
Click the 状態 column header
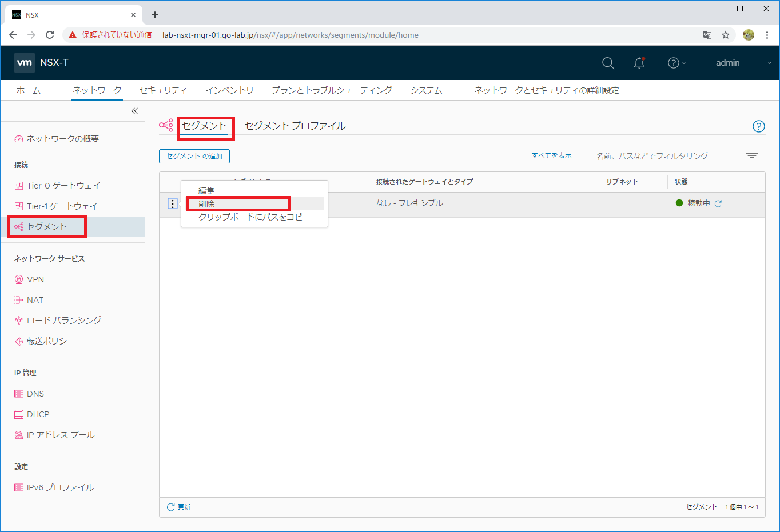[x=681, y=182]
